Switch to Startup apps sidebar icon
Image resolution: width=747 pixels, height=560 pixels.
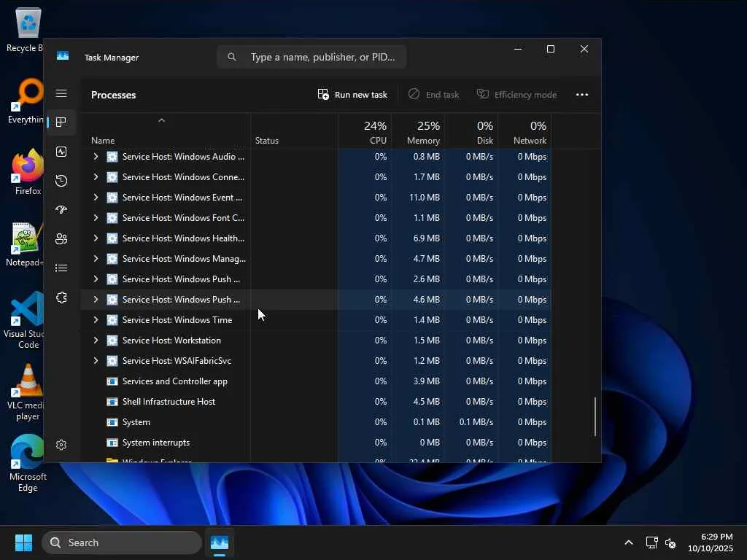point(61,210)
